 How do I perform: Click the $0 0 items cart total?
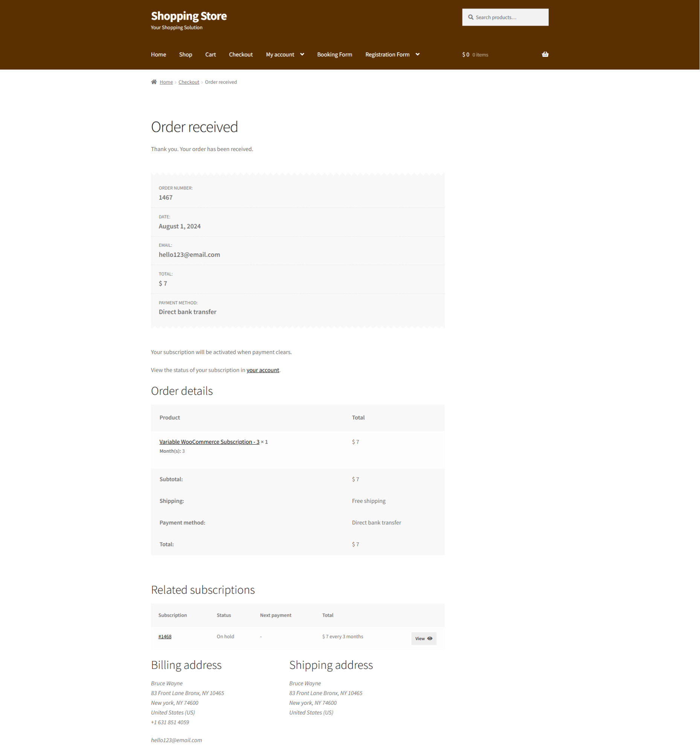475,55
